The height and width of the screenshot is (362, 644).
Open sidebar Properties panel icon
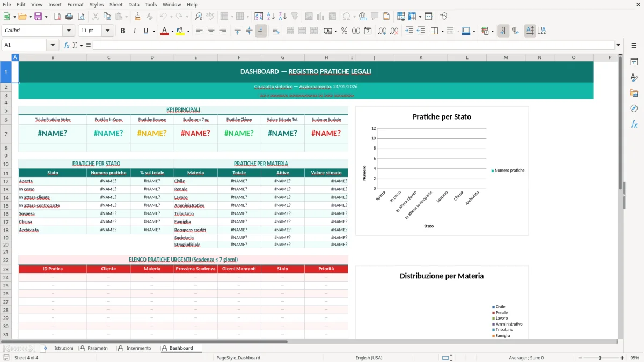coord(634,62)
